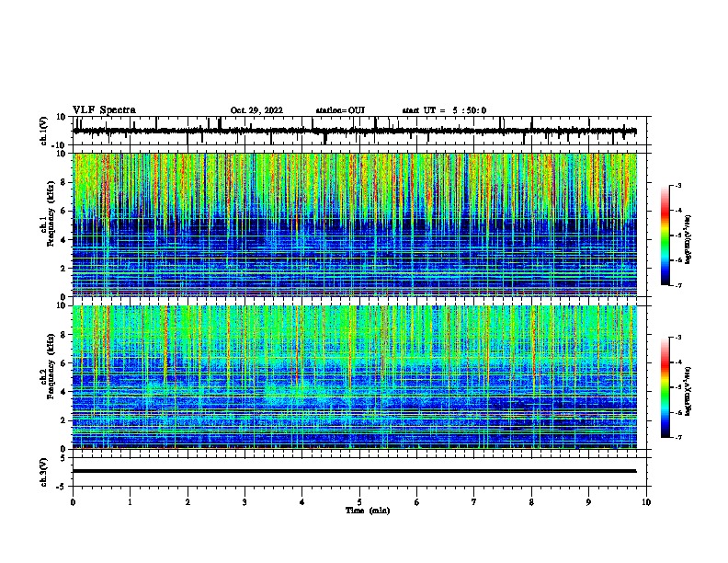Click the "8" tick on the time axis

pos(531,502)
